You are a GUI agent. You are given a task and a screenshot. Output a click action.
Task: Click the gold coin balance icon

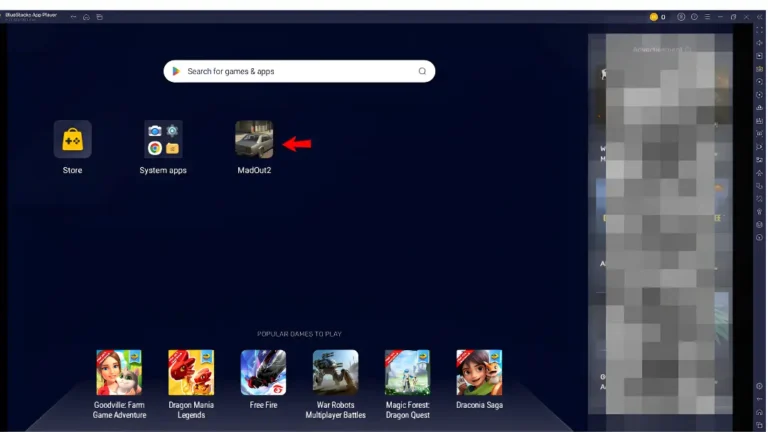click(653, 17)
